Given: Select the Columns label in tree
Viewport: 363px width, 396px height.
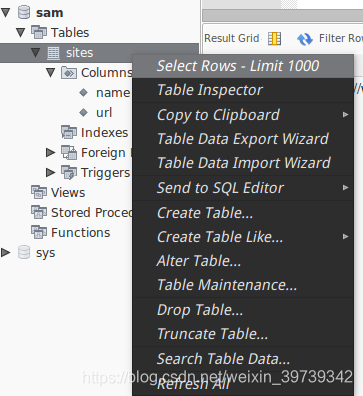Looking at the screenshot, I should point(107,73).
